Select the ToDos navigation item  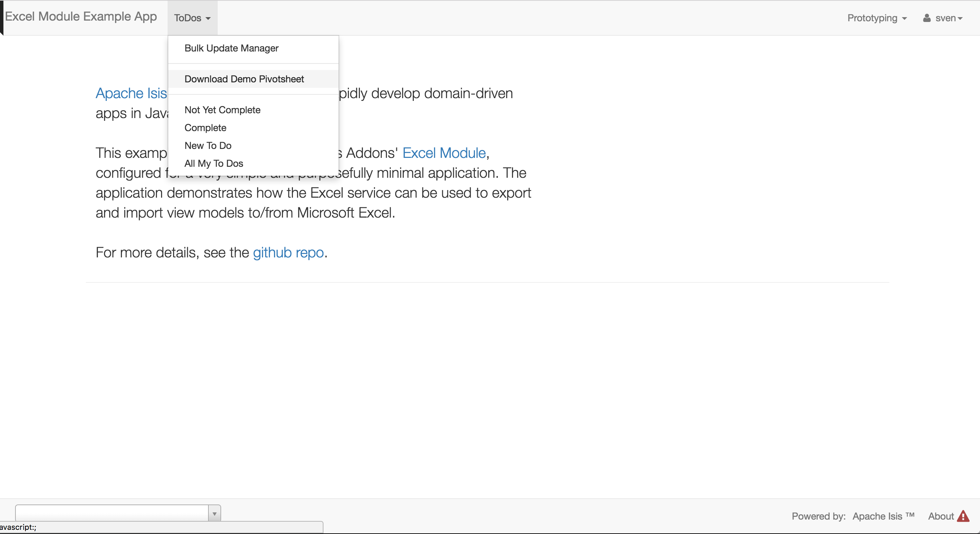[x=192, y=18]
